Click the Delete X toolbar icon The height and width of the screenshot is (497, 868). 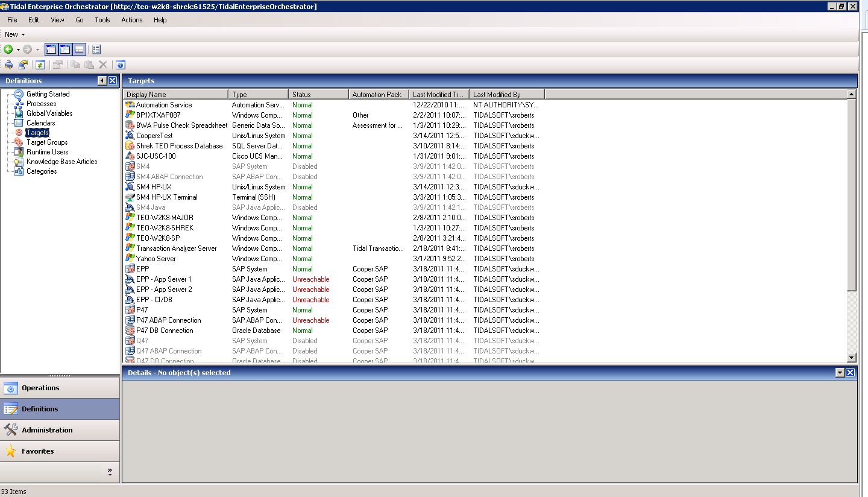point(103,65)
